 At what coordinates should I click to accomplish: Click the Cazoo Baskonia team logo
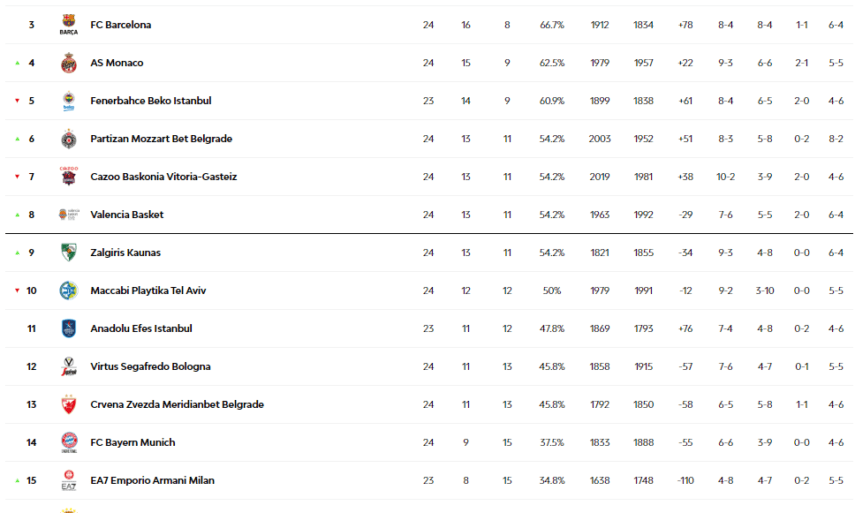click(68, 177)
